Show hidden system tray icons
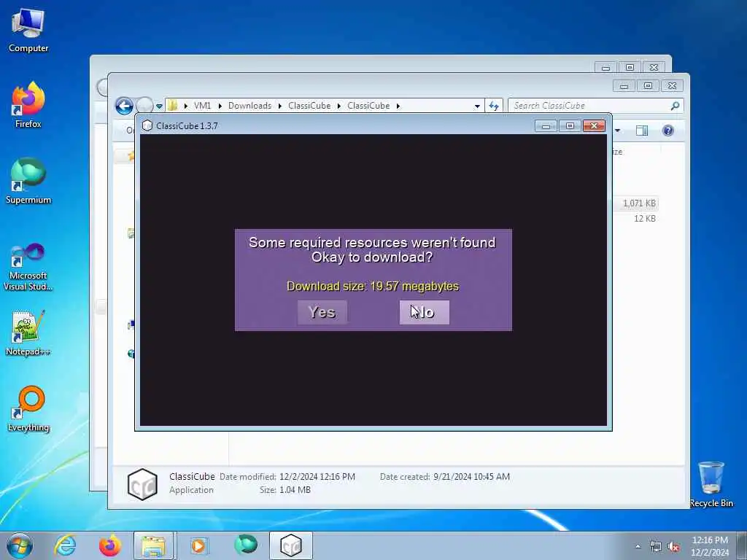Viewport: 747px width, 560px height. [x=638, y=547]
